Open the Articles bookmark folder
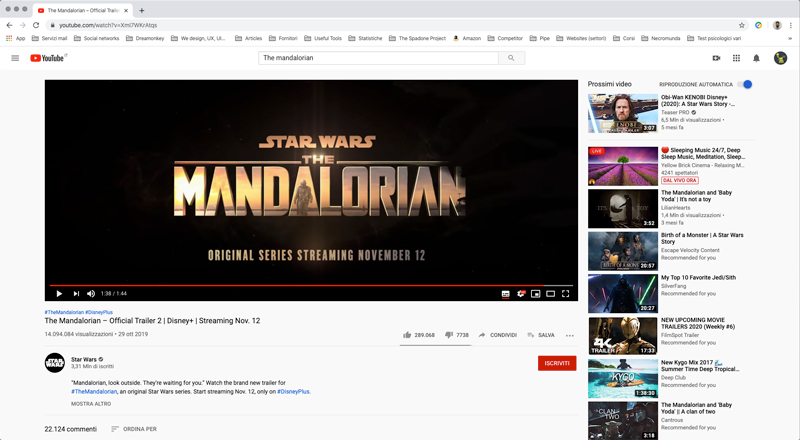 248,38
